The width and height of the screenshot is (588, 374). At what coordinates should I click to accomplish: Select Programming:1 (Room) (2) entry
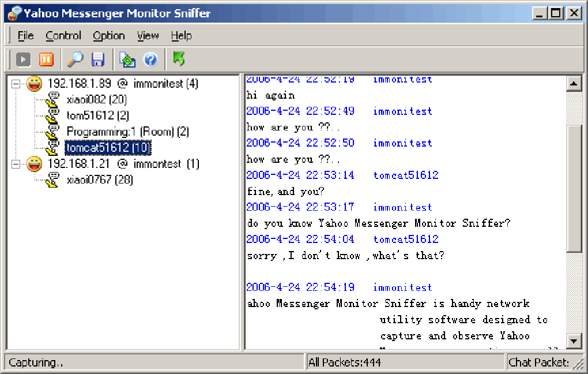coord(127,132)
